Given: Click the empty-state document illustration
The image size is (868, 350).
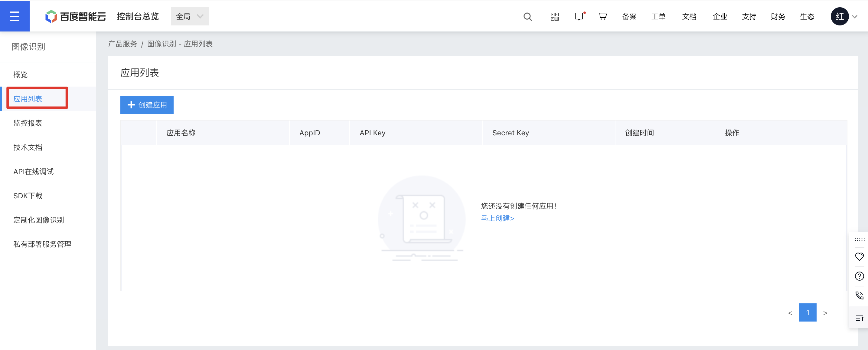Looking at the screenshot, I should (422, 219).
